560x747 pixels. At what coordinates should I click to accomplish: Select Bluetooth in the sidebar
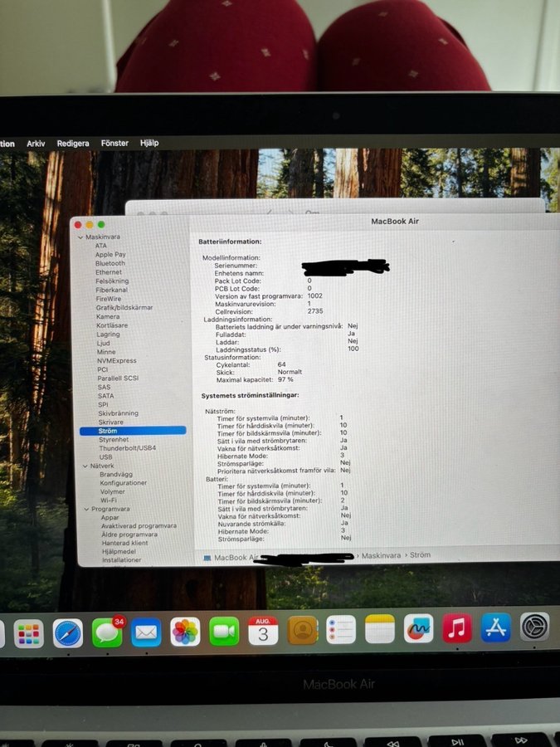point(110,263)
